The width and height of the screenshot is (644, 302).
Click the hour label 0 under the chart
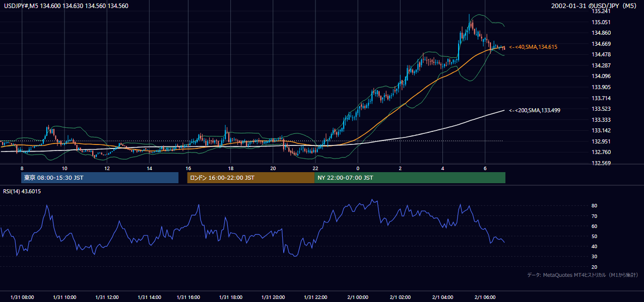point(358,168)
